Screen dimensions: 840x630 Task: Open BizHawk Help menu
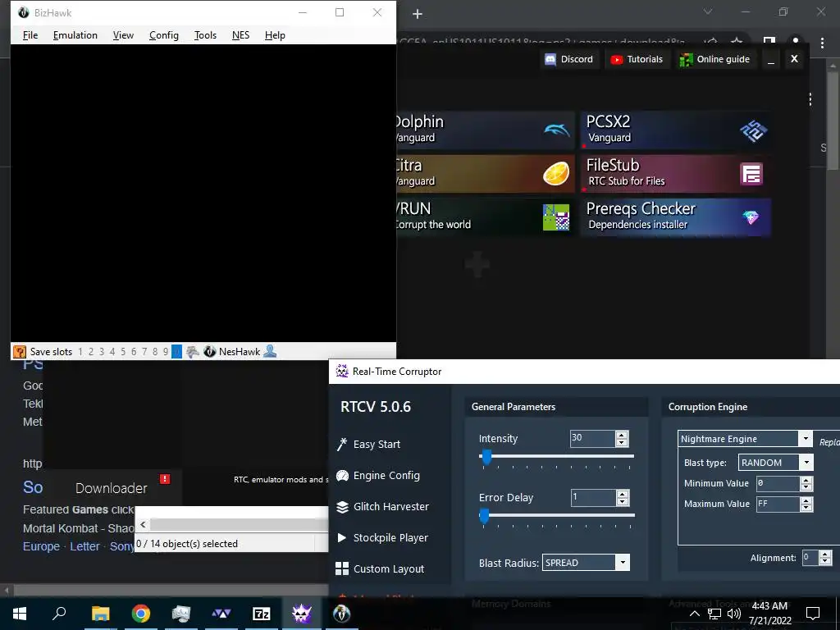point(275,34)
